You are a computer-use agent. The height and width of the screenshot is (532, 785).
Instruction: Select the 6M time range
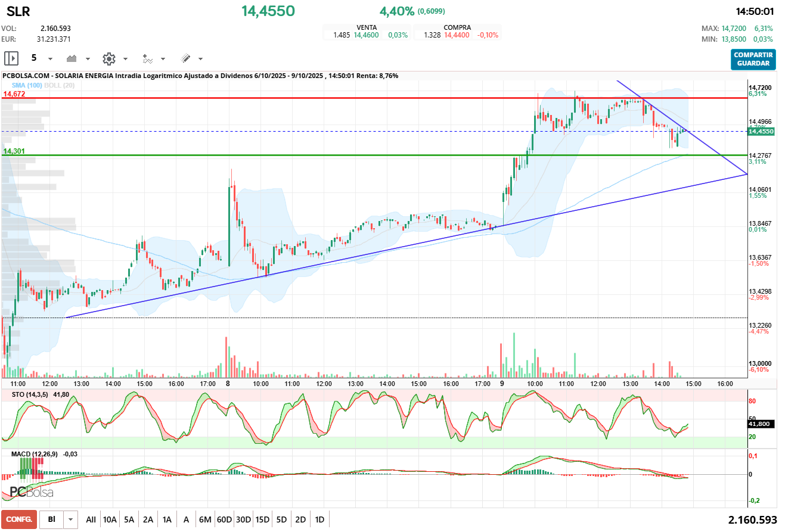pyautogui.click(x=205, y=519)
